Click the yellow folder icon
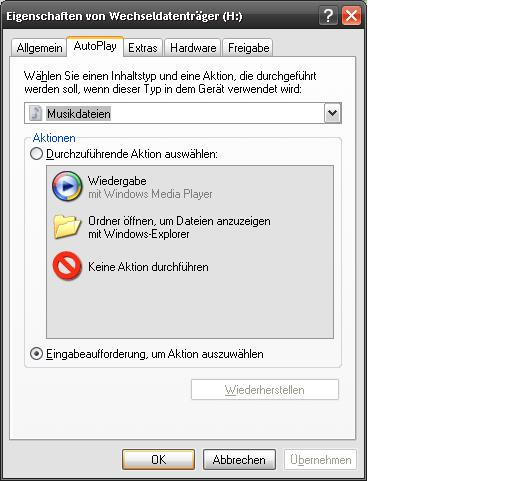The height and width of the screenshot is (481, 512). [x=67, y=227]
